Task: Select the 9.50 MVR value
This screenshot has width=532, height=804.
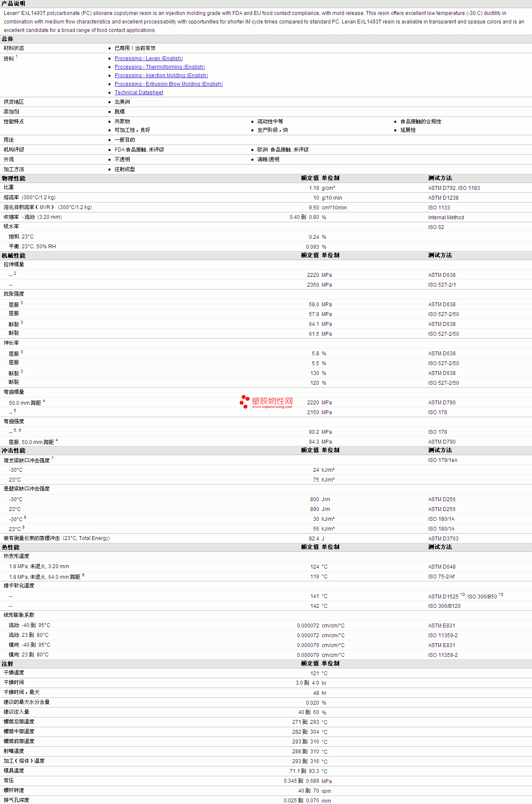Action: click(314, 208)
